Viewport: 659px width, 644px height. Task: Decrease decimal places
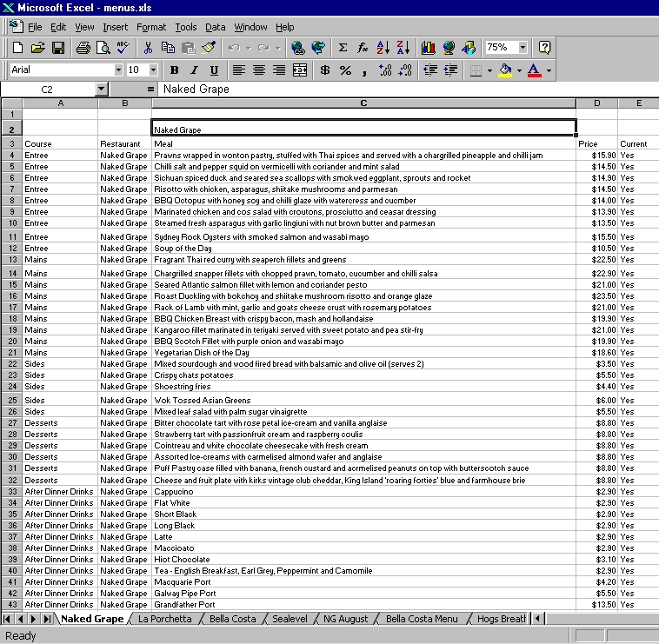tap(405, 70)
